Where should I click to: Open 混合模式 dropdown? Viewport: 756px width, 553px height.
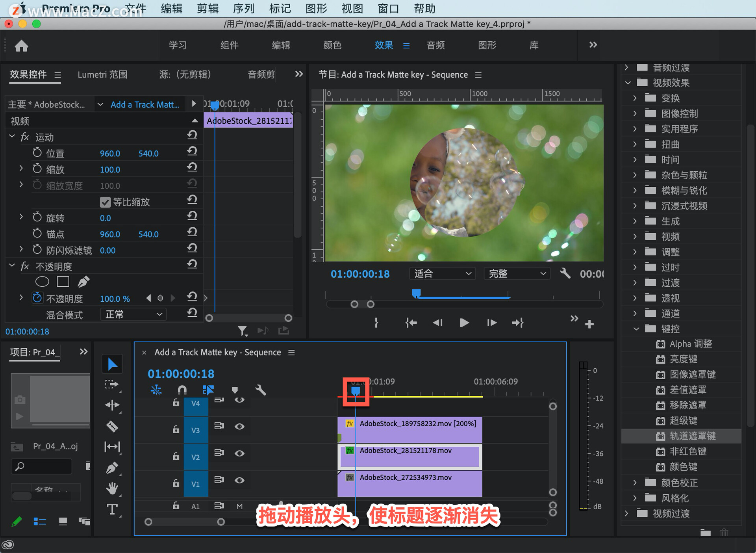133,314
